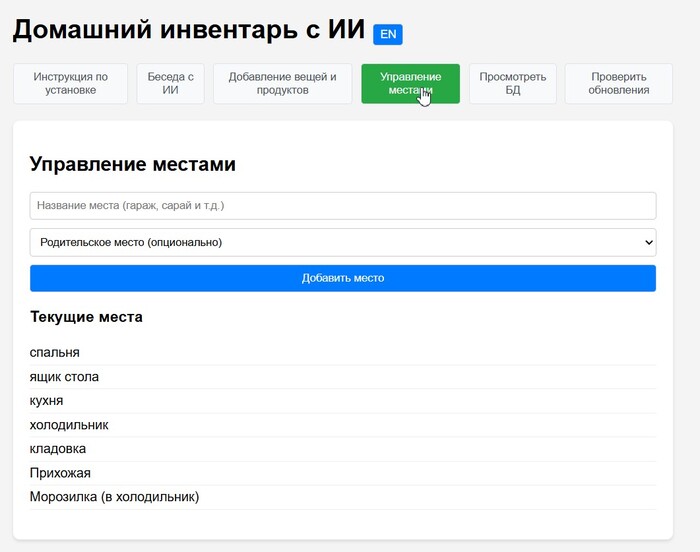Select спальня in the places list
The image size is (700, 552).
(55, 353)
